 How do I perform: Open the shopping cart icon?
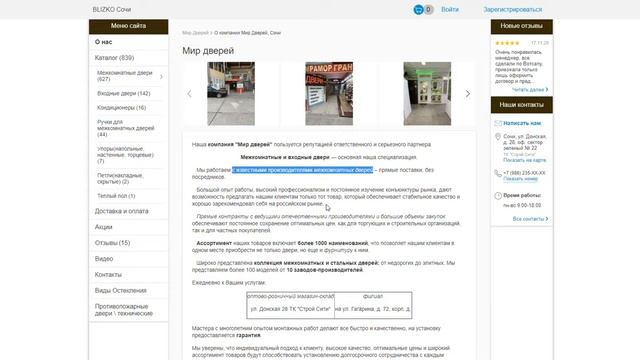click(x=418, y=9)
